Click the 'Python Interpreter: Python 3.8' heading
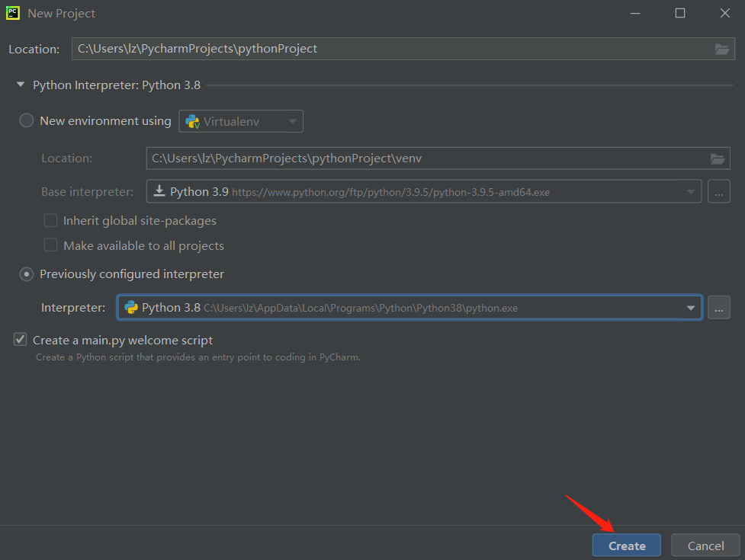This screenshot has height=560, width=745. (x=117, y=85)
